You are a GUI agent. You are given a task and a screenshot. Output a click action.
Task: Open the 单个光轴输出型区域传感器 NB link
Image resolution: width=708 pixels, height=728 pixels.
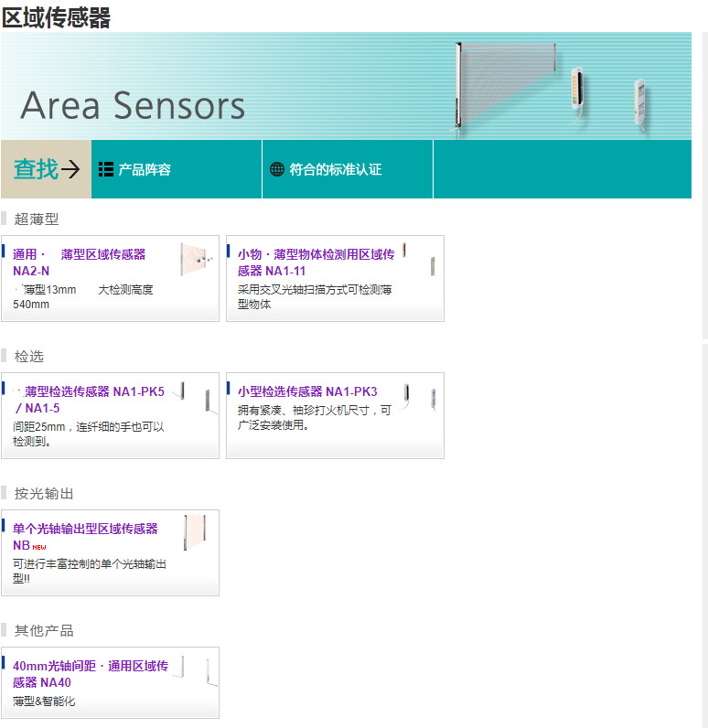85,537
